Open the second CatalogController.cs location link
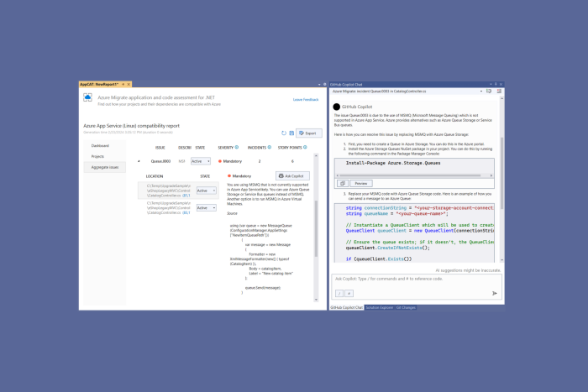The height and width of the screenshot is (392, 588). pos(186,213)
